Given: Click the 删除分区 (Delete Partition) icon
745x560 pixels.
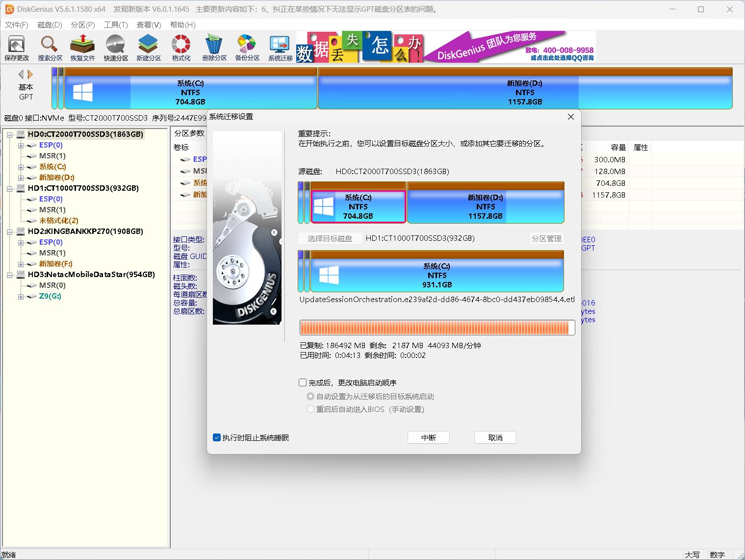Looking at the screenshot, I should [x=214, y=48].
